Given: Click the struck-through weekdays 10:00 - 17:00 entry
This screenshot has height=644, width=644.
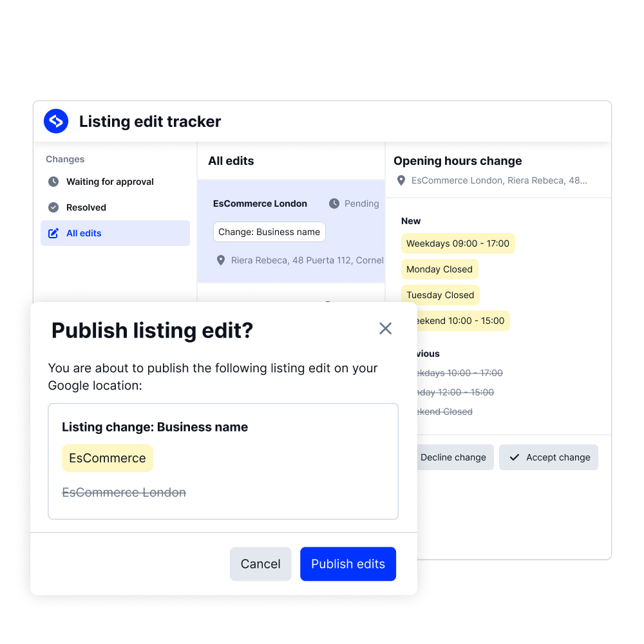Looking at the screenshot, I should click(x=460, y=373).
